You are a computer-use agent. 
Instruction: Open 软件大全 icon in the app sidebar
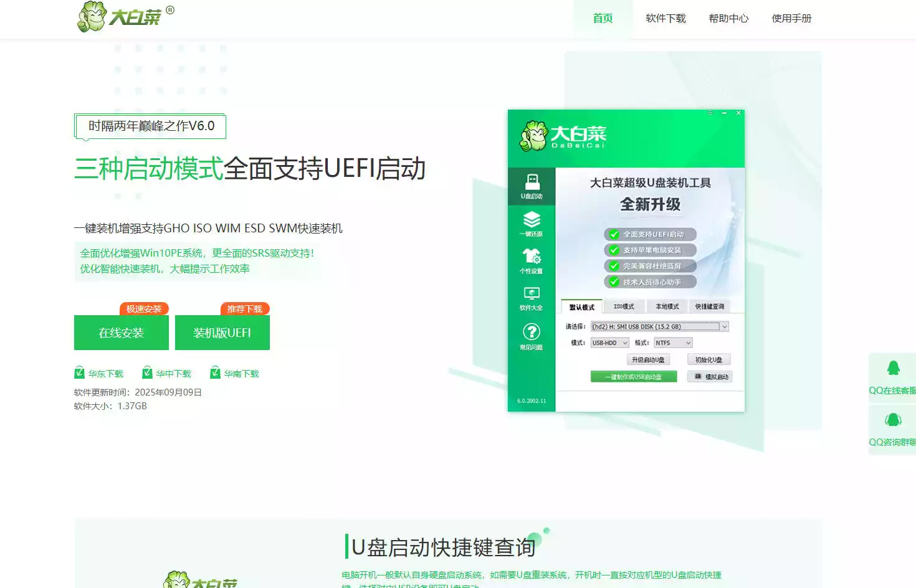coord(532,298)
